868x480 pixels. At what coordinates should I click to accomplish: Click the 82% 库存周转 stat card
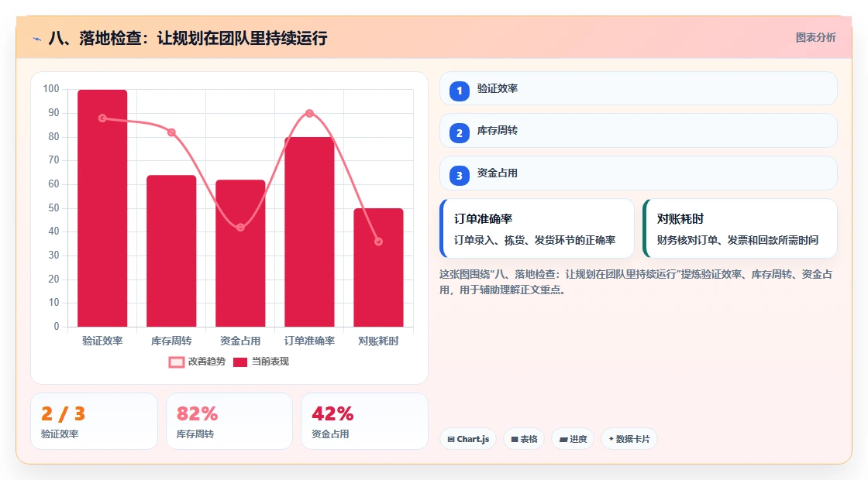click(x=229, y=421)
